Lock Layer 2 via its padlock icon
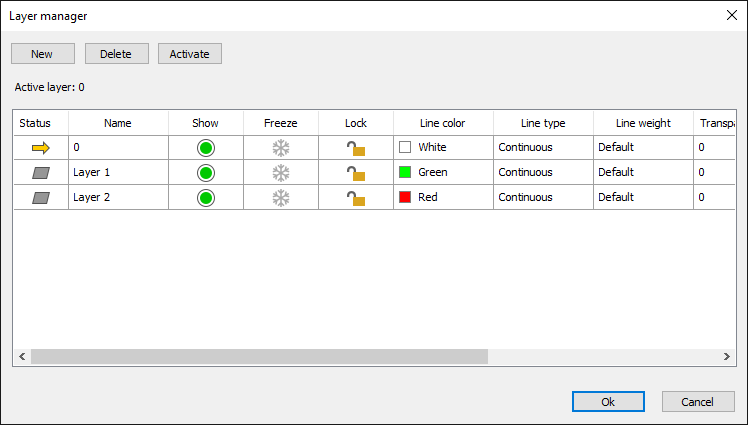This screenshot has width=748, height=425. tap(355, 197)
